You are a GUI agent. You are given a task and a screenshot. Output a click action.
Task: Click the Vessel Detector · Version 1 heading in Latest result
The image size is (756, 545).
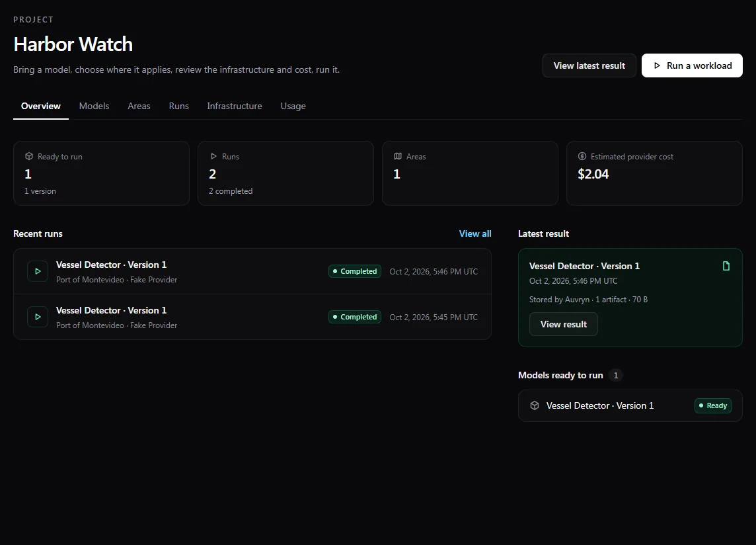click(x=584, y=267)
